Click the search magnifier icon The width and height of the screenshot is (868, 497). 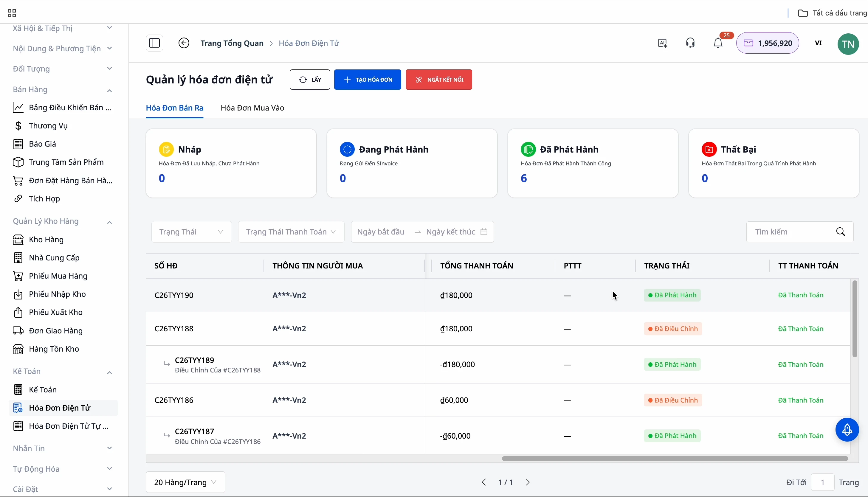pyautogui.click(x=841, y=232)
